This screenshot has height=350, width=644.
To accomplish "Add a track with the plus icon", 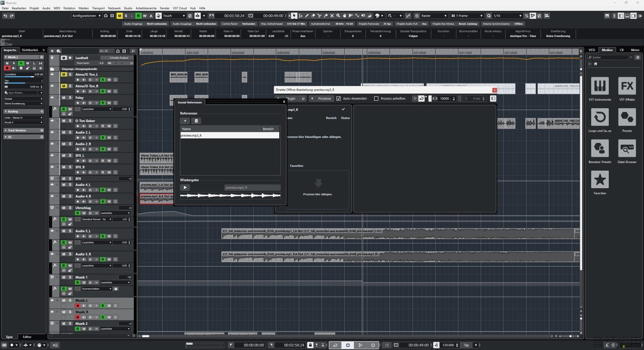I will [x=52, y=51].
